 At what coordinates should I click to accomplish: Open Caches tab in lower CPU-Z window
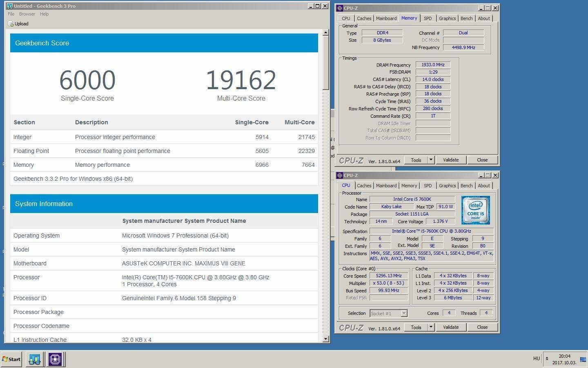click(364, 186)
